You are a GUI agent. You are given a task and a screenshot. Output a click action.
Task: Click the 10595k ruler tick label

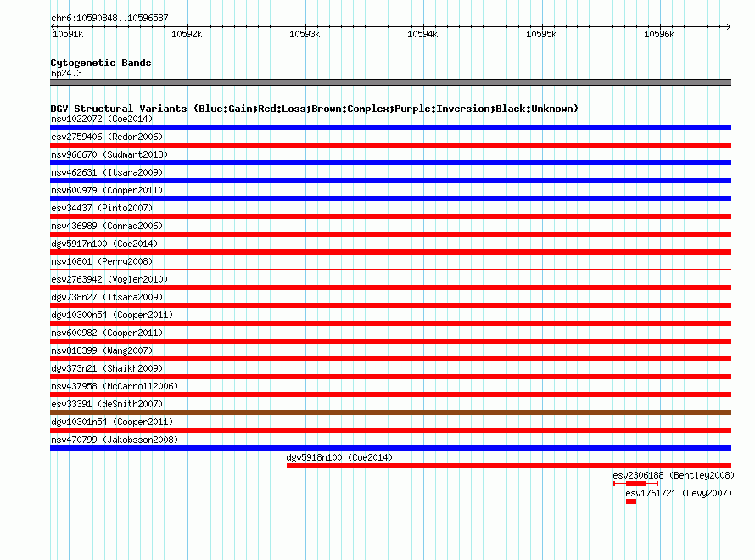tap(540, 34)
